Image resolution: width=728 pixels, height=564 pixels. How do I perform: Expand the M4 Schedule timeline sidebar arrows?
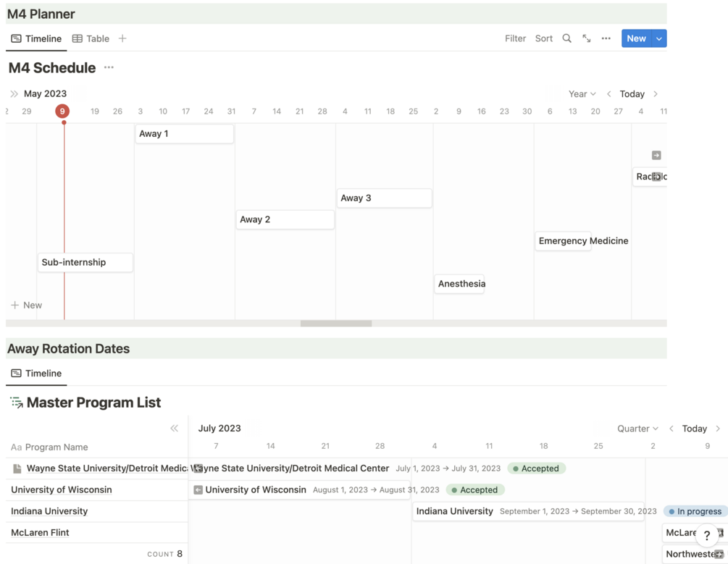click(14, 94)
